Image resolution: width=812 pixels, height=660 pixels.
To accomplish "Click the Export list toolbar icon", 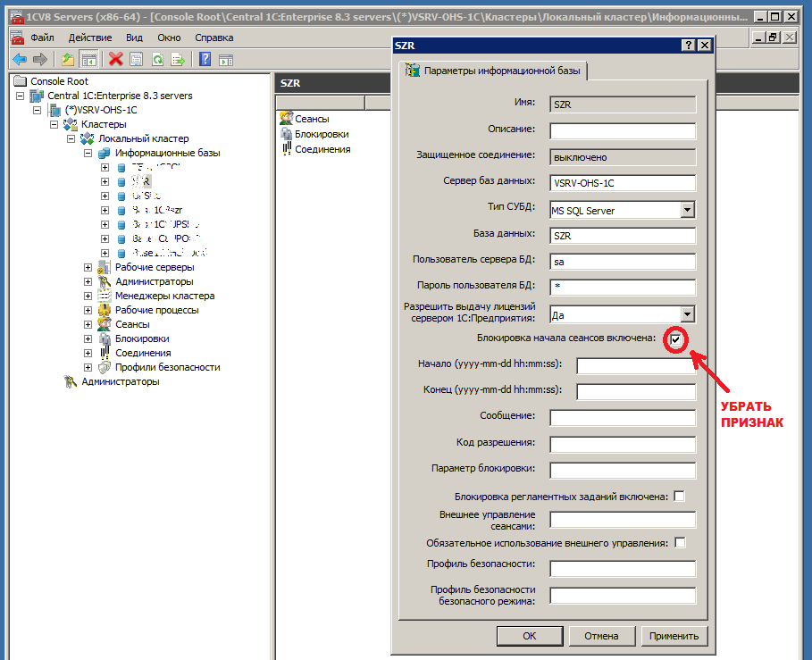I will pos(178,59).
